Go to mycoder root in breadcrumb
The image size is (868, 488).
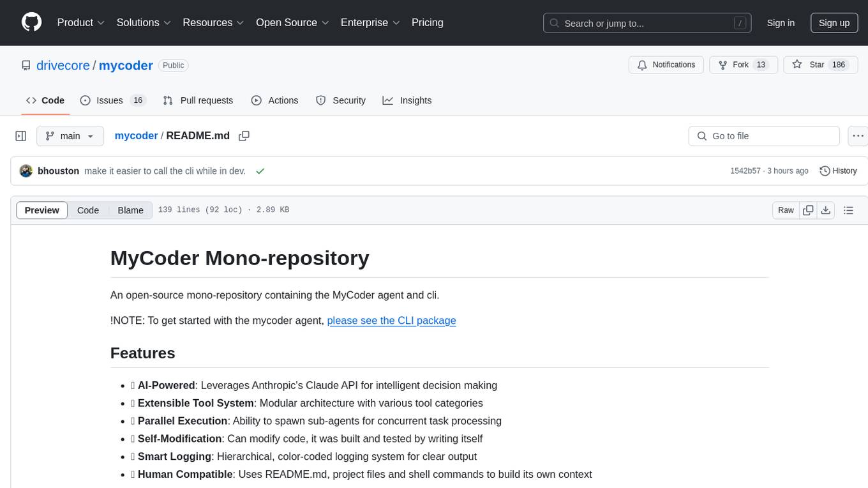pos(136,136)
